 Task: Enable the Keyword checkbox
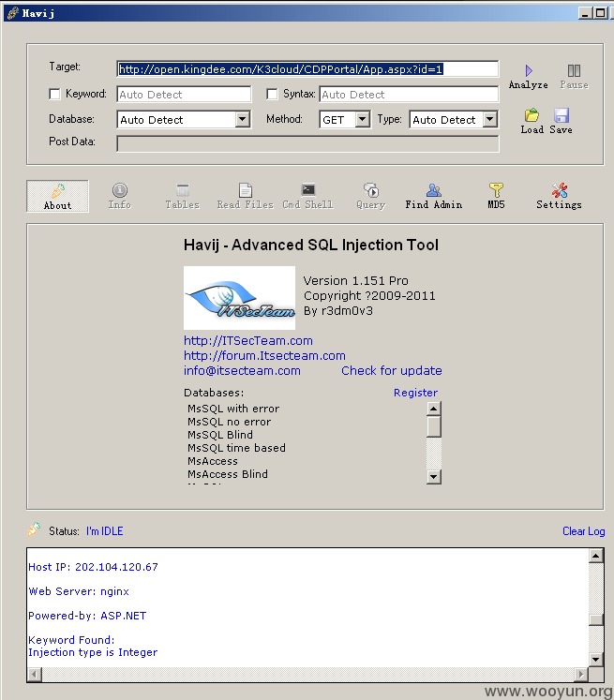[x=54, y=95]
